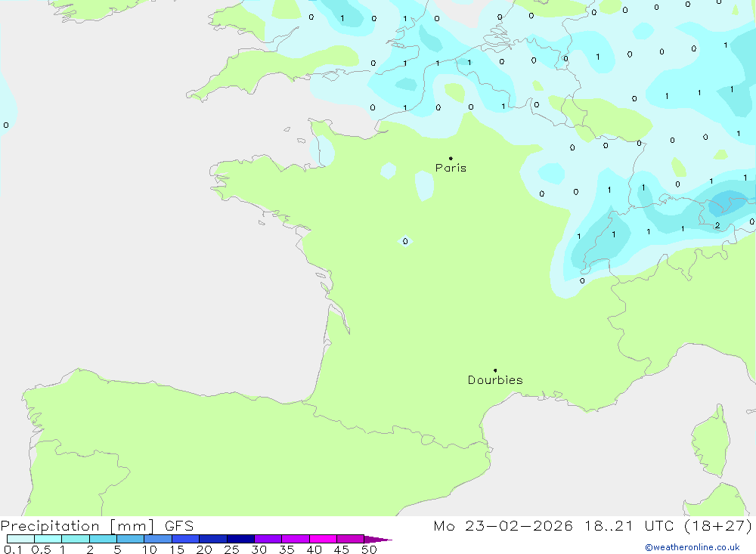756x554 pixels.
Task: Pick the 30–35 mm violet legend swatch
Action: [x=268, y=539]
